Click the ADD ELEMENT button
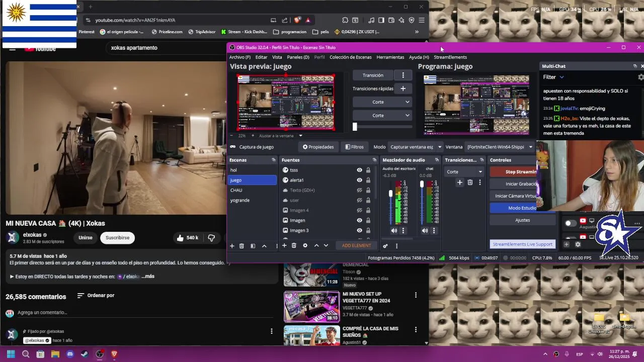Image resolution: width=644 pixels, height=362 pixels. 356,246
